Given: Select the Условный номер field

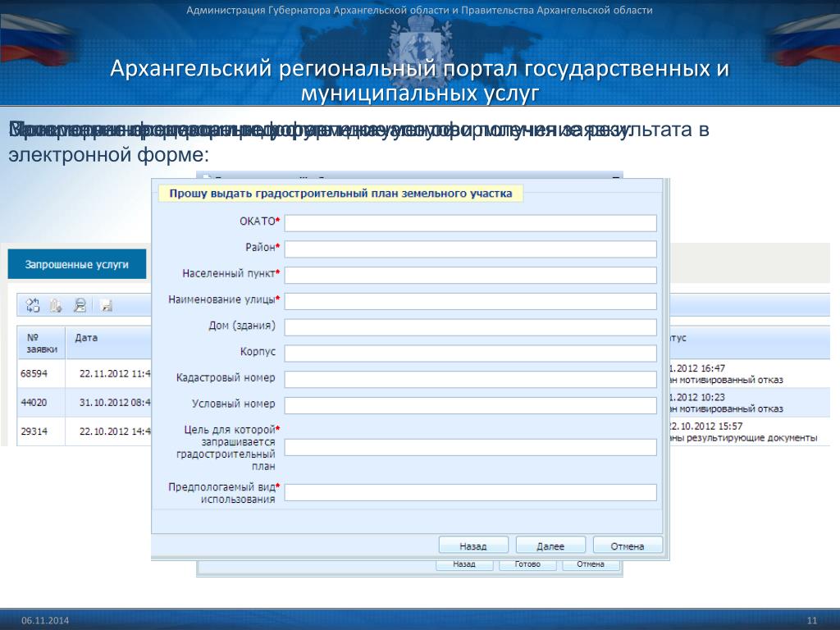Looking at the screenshot, I should [x=470, y=405].
